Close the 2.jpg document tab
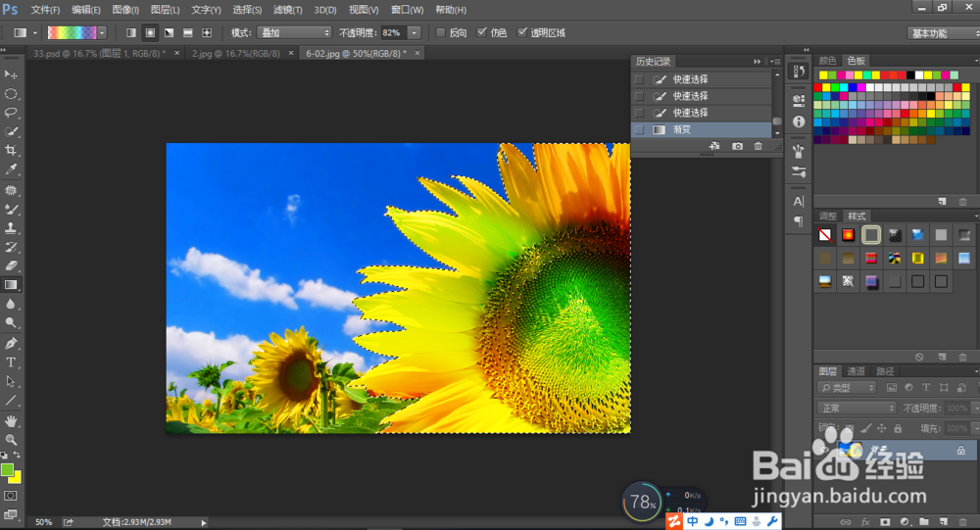 coord(291,54)
